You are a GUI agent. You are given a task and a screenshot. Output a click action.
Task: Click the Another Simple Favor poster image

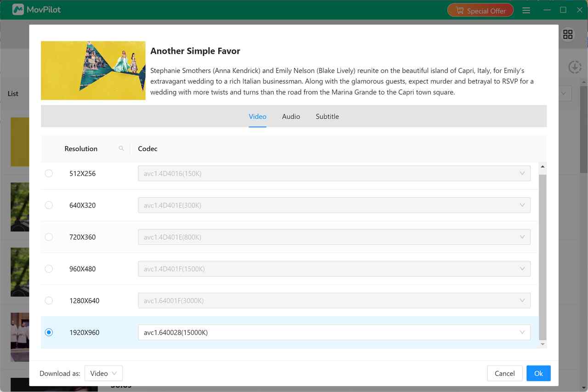coord(93,70)
